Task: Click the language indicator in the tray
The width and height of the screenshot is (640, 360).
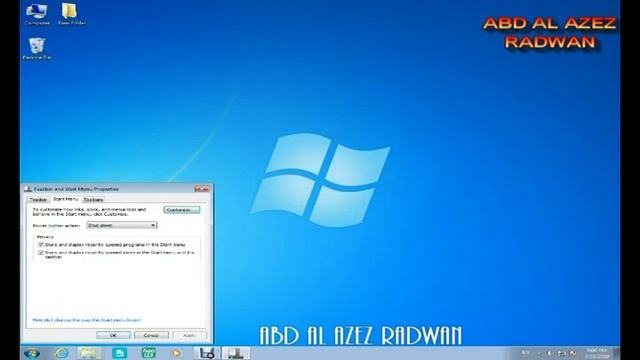Action: click(526, 353)
